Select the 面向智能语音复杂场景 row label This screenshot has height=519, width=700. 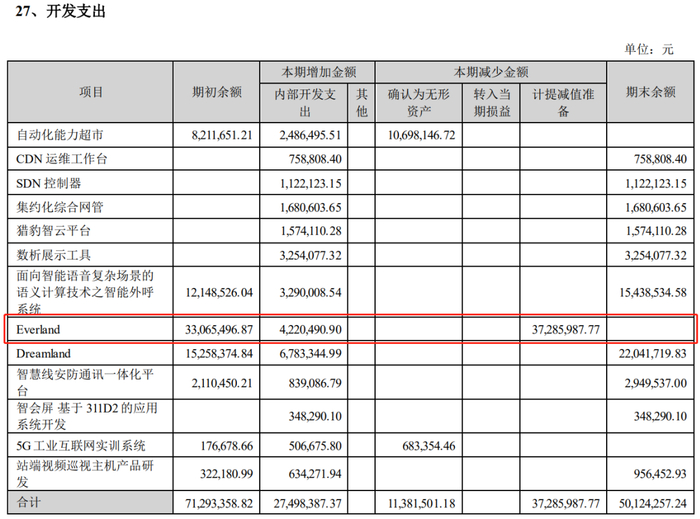click(85, 292)
